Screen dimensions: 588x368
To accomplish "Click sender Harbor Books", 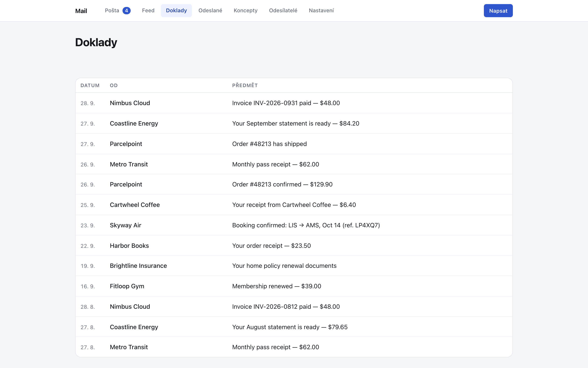I will (x=129, y=246).
